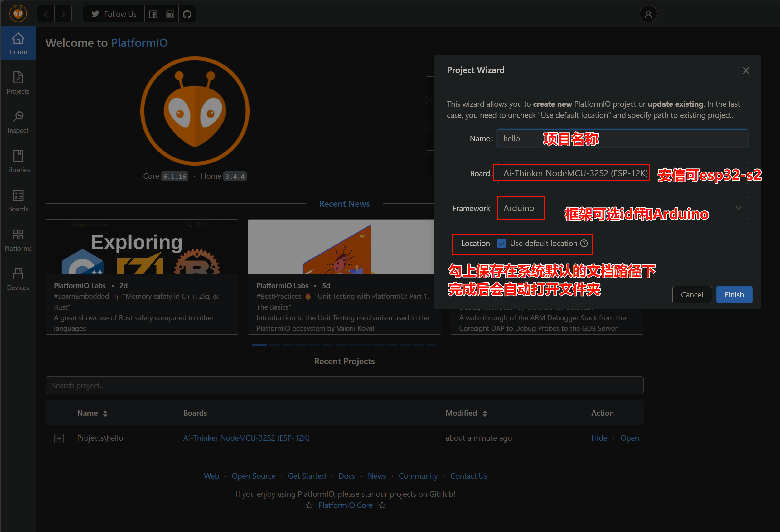This screenshot has height=532, width=780.
Task: Open the Boards sidebar section
Action: 18,201
